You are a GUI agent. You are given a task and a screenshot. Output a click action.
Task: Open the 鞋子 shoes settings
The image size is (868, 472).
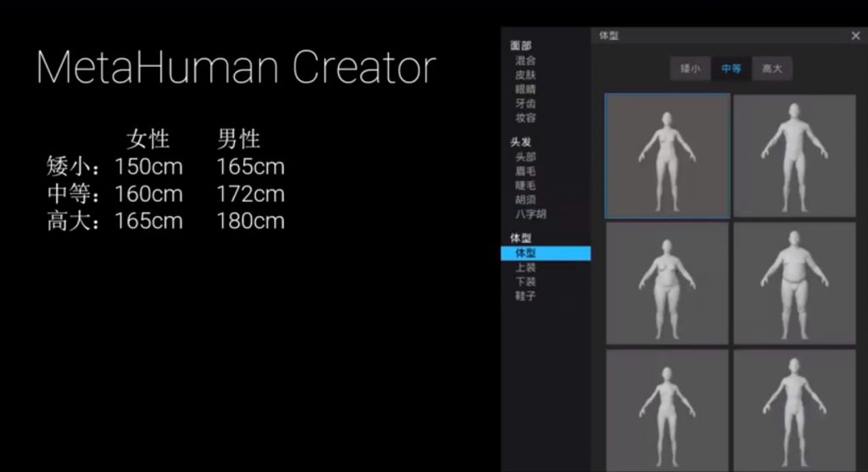526,296
